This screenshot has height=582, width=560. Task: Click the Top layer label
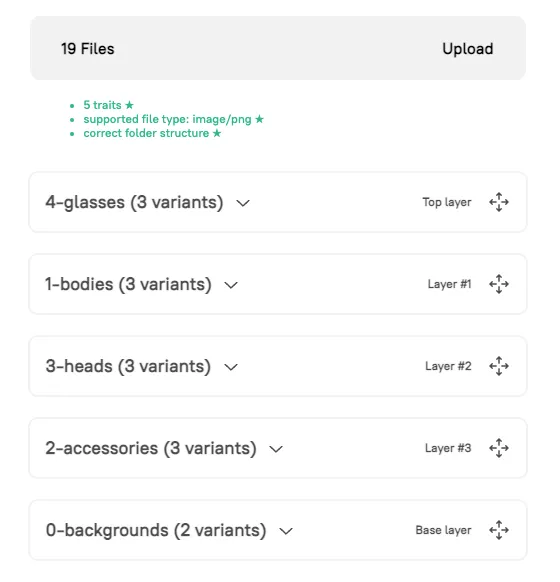point(447,202)
